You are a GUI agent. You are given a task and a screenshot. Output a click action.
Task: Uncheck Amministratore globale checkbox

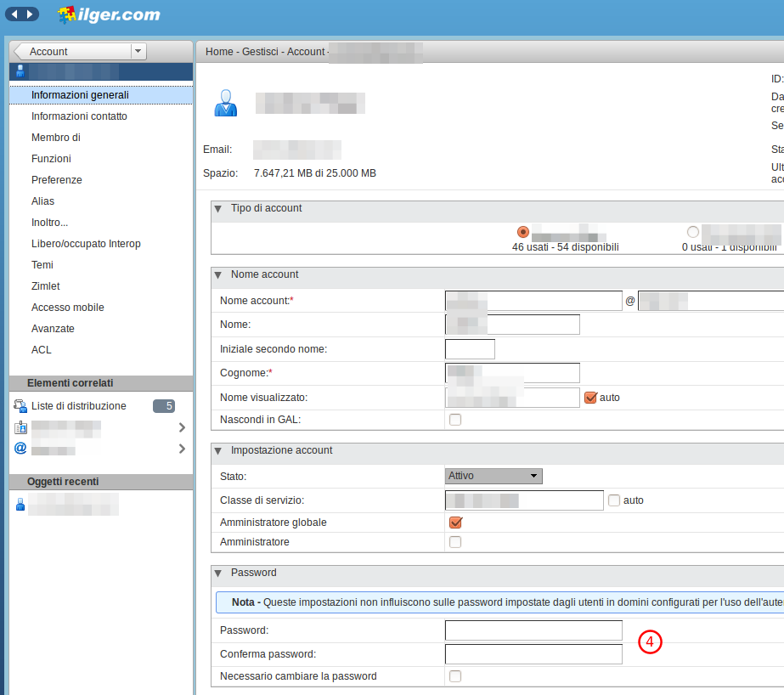tap(455, 523)
